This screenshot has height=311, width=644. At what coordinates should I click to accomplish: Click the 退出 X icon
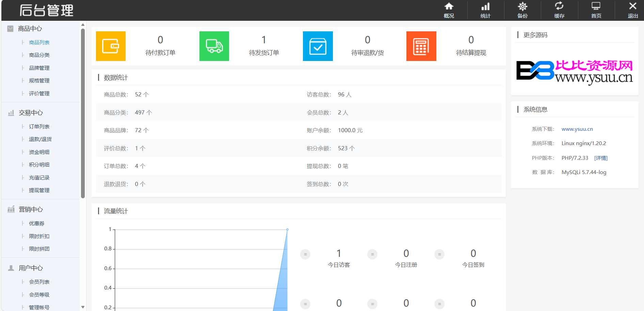[x=632, y=10]
